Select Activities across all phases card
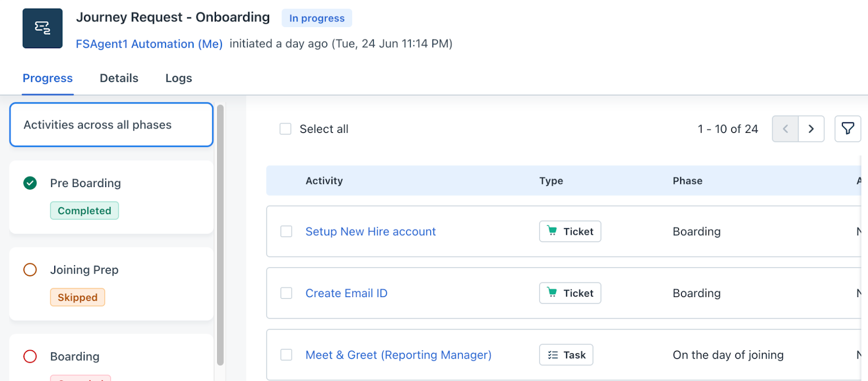The height and width of the screenshot is (381, 868). (111, 125)
